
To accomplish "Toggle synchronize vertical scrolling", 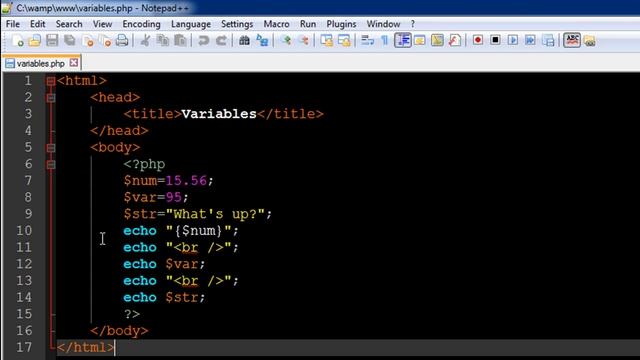I will (327, 40).
